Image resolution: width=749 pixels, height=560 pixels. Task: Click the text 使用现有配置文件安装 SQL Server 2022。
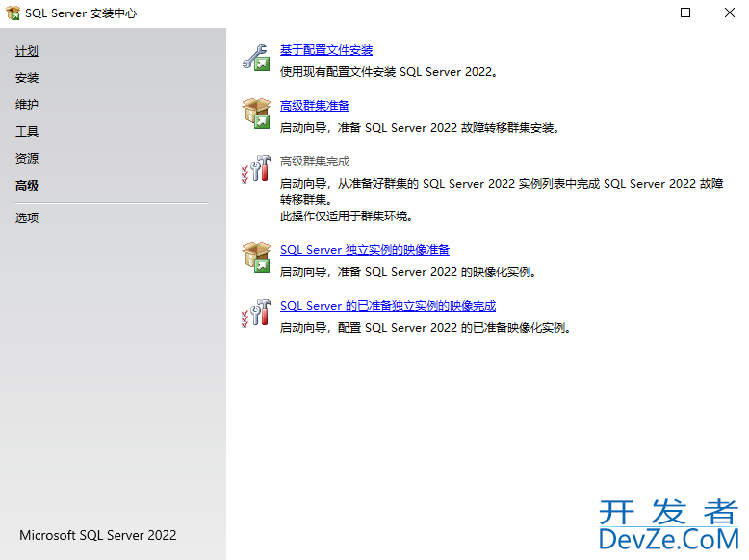(x=388, y=72)
